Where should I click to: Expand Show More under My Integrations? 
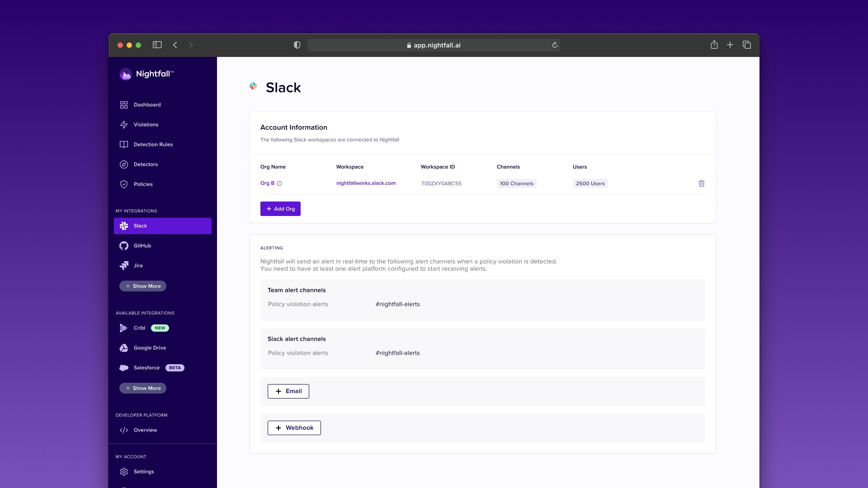pos(143,286)
